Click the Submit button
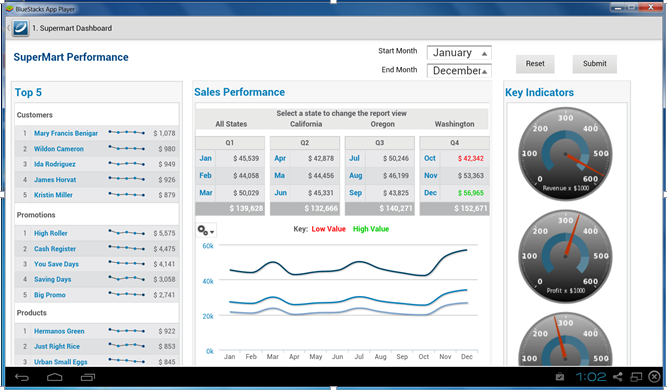This screenshot has width=667, height=390. click(x=595, y=64)
